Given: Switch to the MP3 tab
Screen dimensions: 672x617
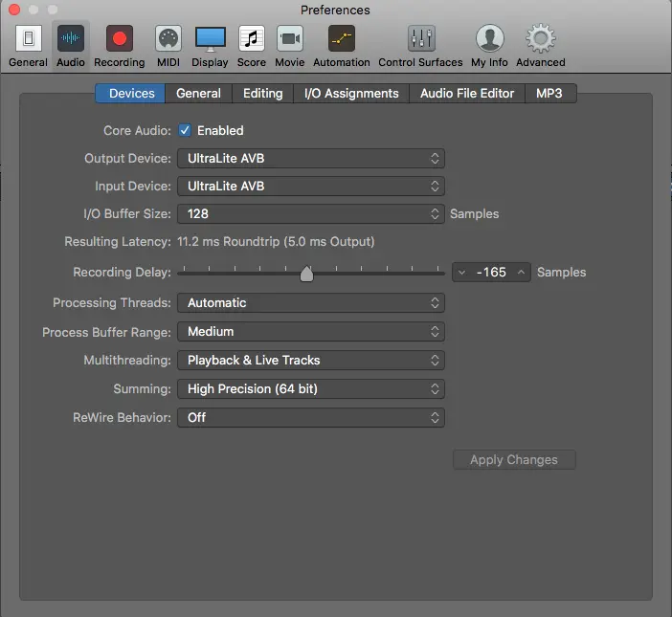Looking at the screenshot, I should pyautogui.click(x=550, y=94).
